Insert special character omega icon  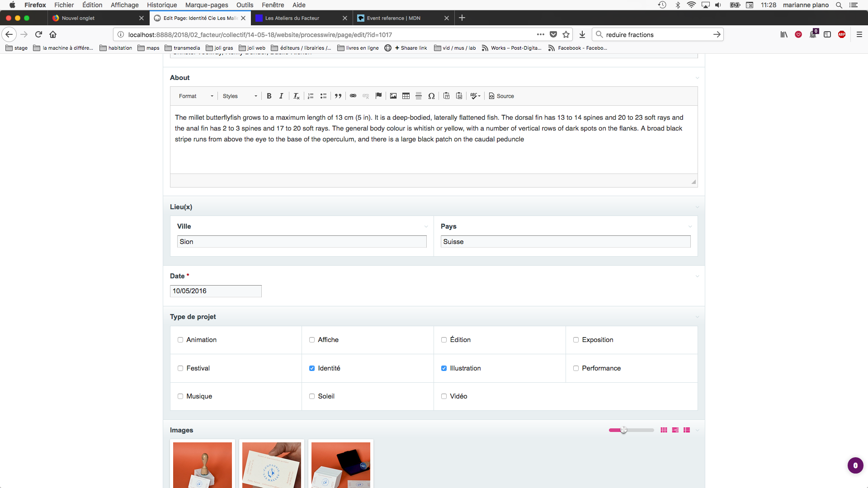point(431,96)
